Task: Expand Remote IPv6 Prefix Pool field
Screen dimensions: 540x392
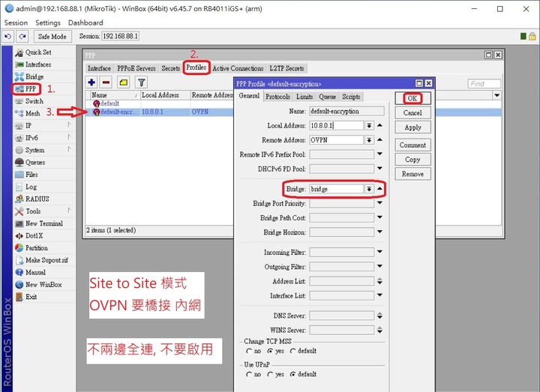Action: pos(379,154)
